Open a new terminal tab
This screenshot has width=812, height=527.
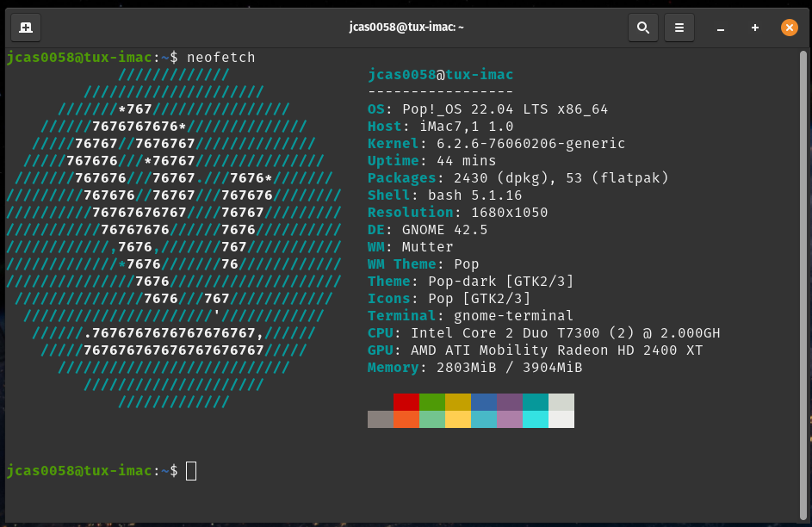tap(26, 28)
